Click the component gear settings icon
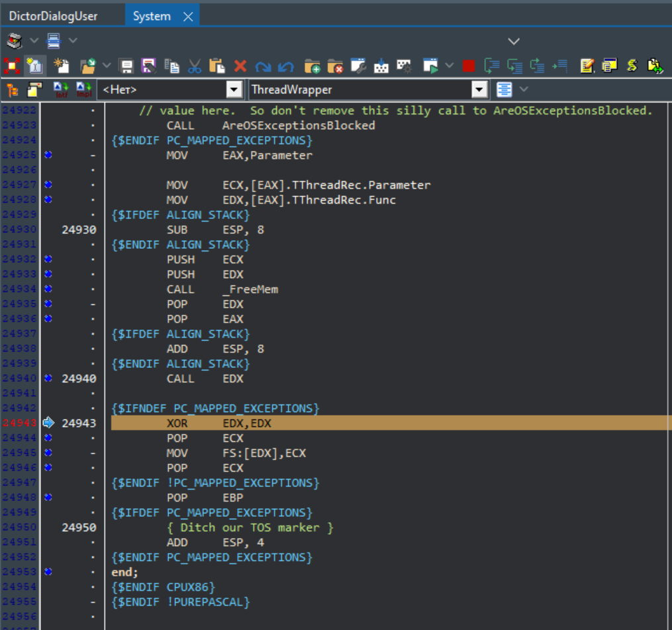Screen dimensions: 672x630 point(404,66)
